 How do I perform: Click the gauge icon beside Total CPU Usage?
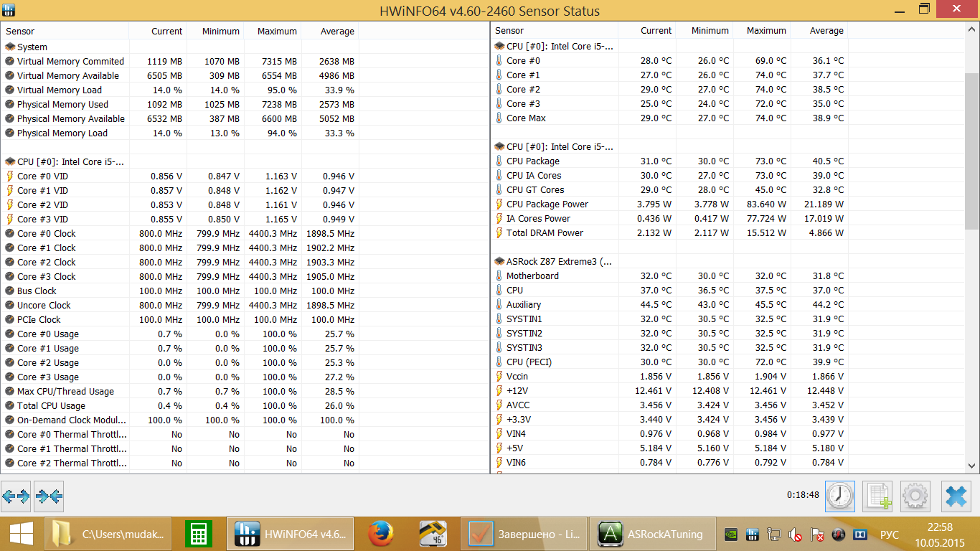coord(9,405)
